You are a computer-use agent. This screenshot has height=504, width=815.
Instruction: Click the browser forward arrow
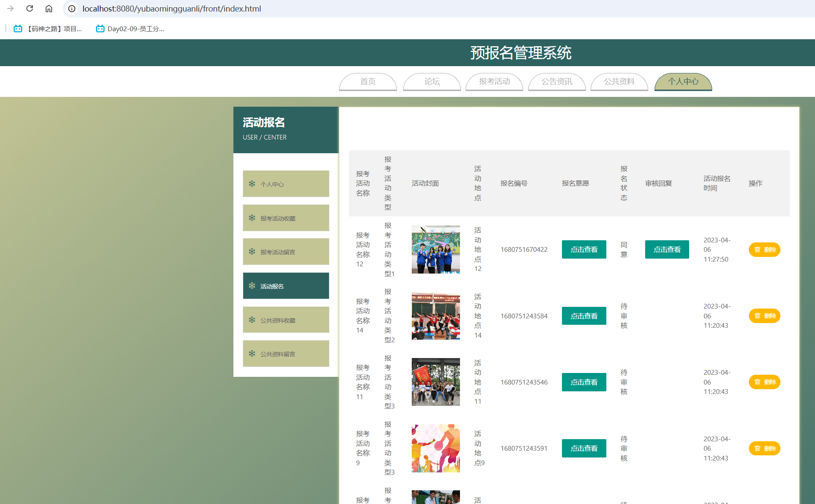coord(10,9)
